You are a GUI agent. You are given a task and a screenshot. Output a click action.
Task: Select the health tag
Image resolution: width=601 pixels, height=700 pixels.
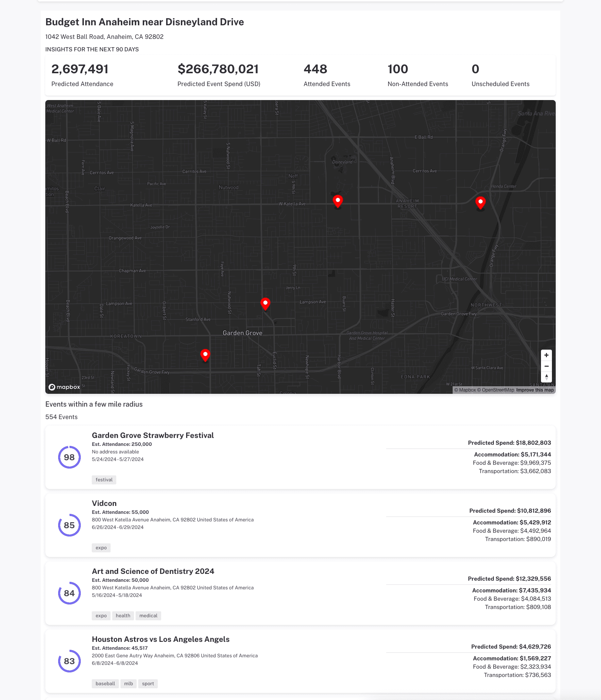pos(123,616)
